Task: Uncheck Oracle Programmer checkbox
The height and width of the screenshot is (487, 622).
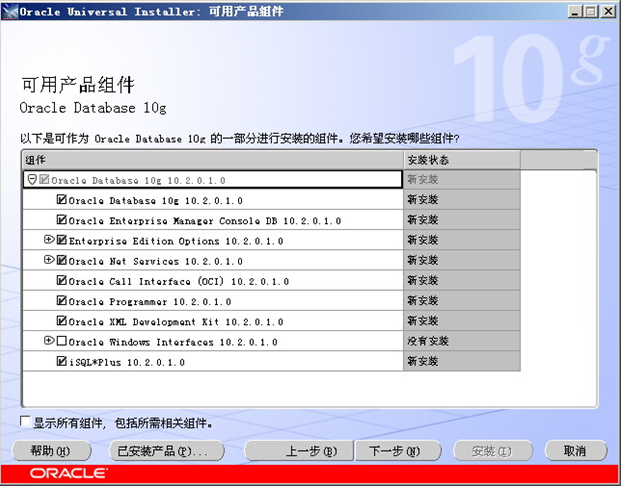Action: click(61, 300)
